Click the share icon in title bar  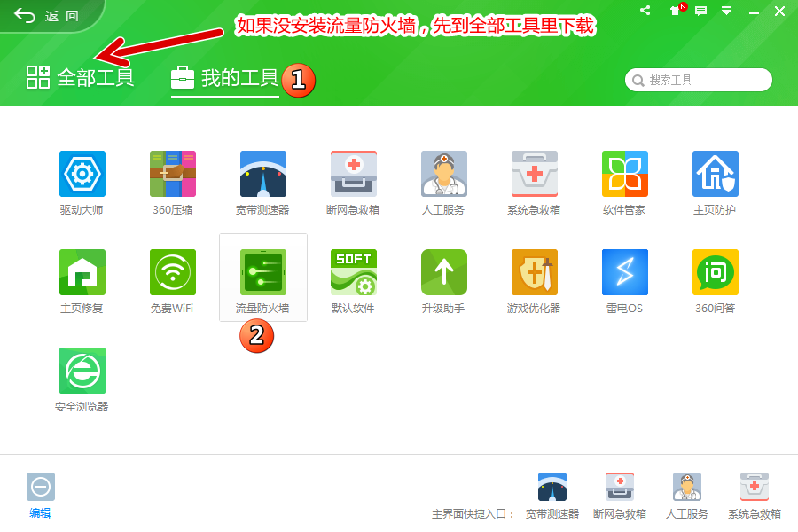[x=645, y=10]
